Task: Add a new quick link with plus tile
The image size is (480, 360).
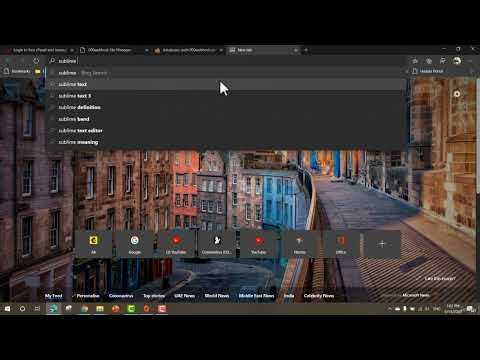Action: [x=382, y=244]
